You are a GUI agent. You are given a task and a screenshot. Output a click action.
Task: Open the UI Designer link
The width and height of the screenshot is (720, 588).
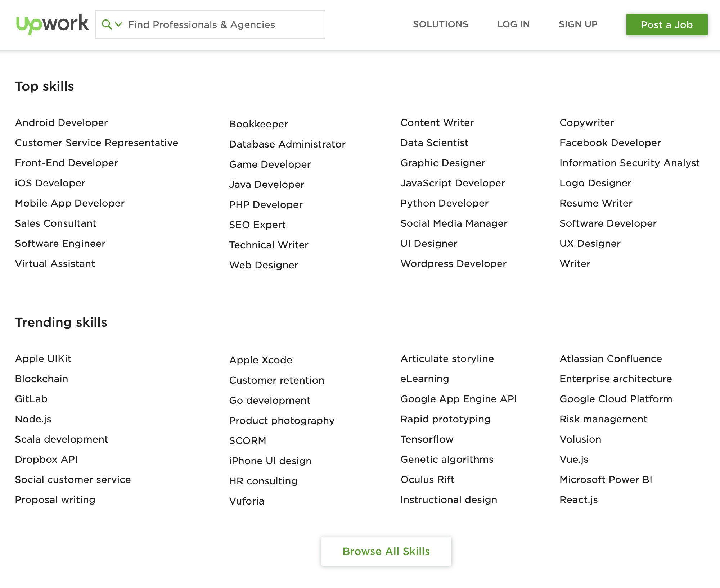(429, 244)
